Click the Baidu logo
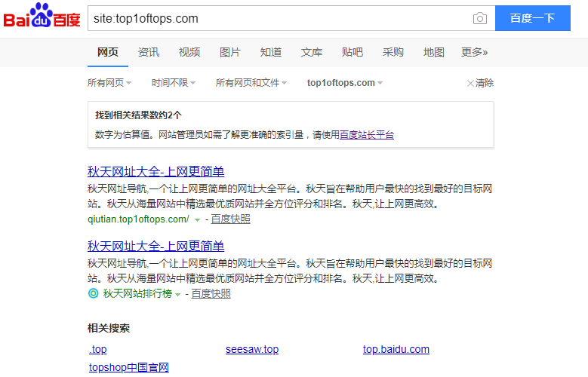Image resolution: width=588 pixels, height=377 pixels. coord(42,16)
